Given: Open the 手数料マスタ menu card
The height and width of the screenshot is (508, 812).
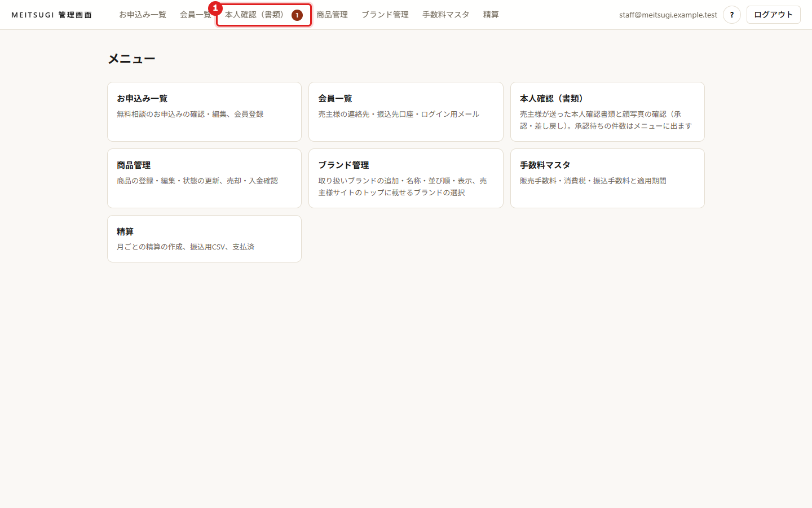Looking at the screenshot, I should [607, 178].
